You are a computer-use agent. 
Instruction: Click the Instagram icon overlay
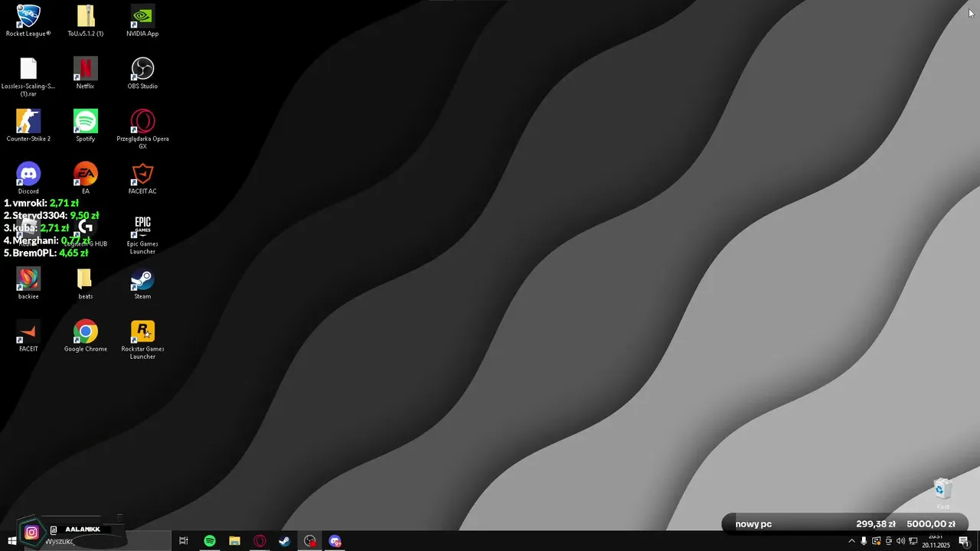coord(31,532)
